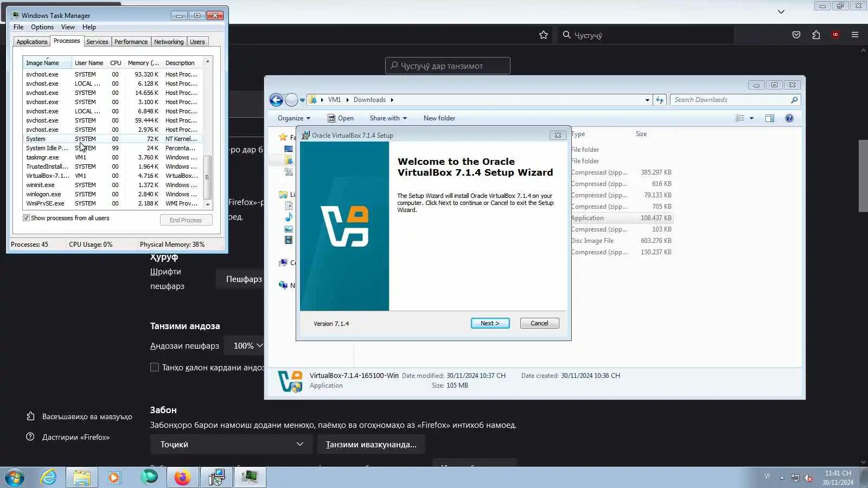This screenshot has height=488, width=868.
Task: Refresh the Downloads folder view
Action: point(660,100)
